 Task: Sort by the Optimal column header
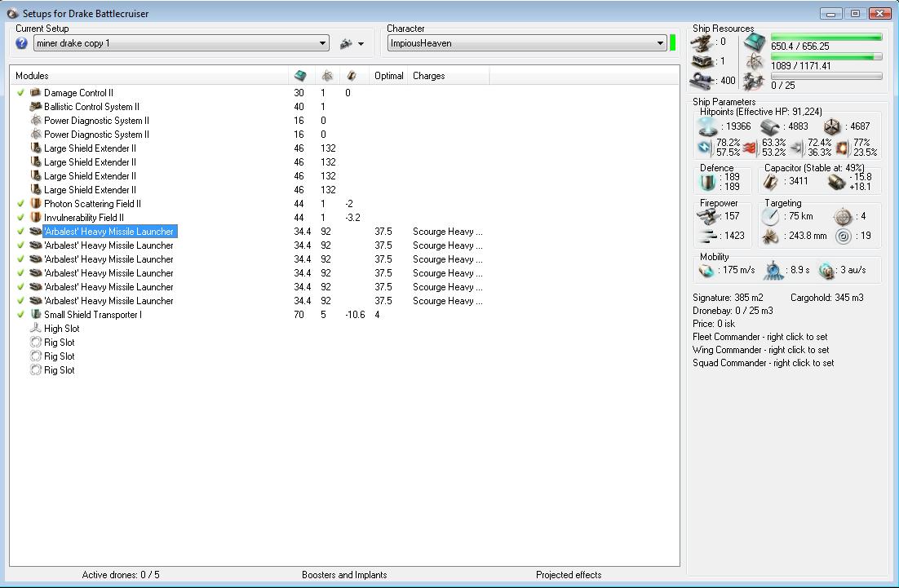coord(389,76)
